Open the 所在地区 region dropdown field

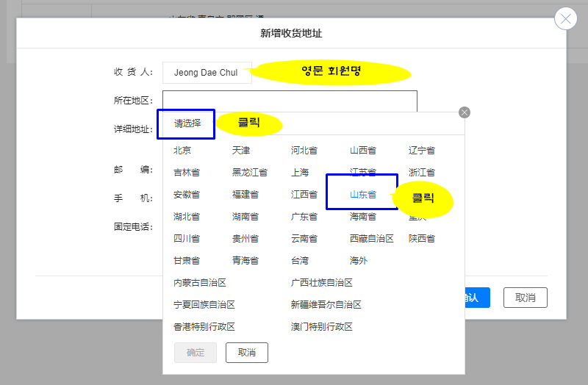pos(290,101)
